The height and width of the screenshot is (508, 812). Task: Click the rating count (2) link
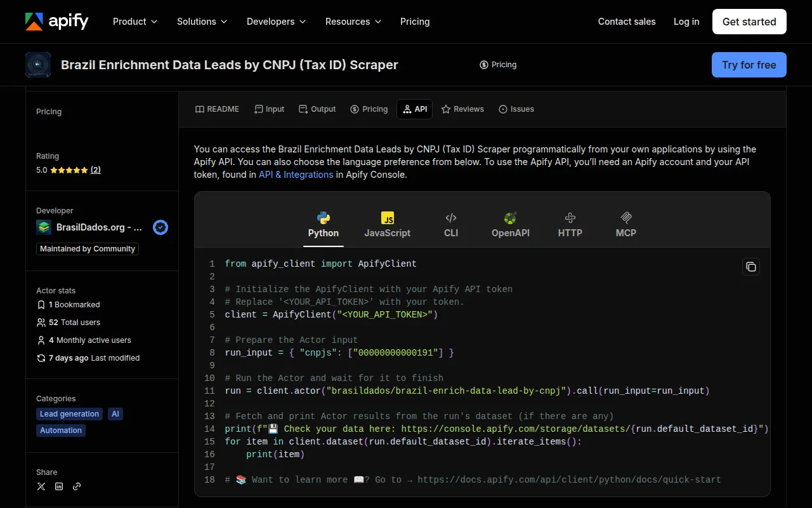96,170
